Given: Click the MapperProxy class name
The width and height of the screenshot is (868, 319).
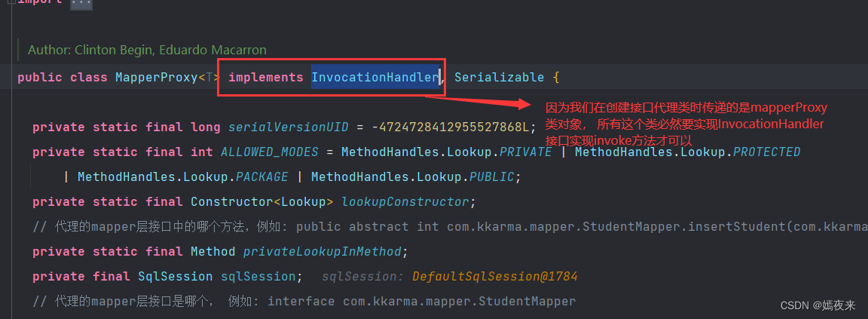Looking at the screenshot, I should 156,77.
